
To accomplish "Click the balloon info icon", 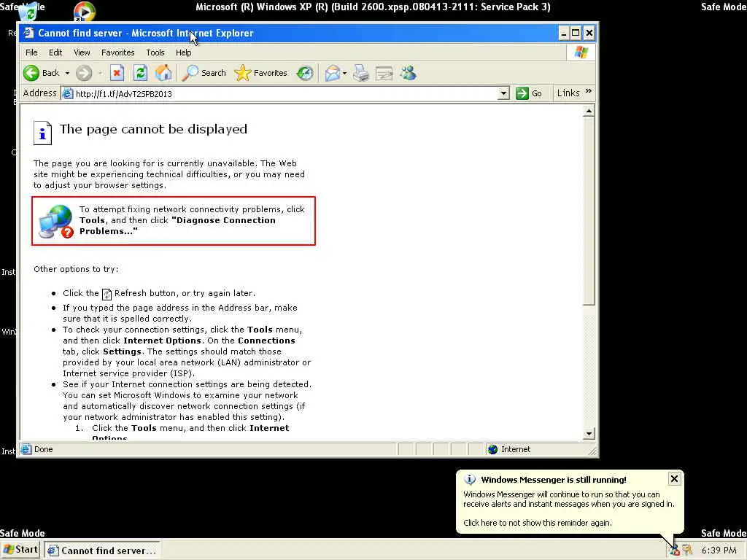I will click(x=470, y=480).
